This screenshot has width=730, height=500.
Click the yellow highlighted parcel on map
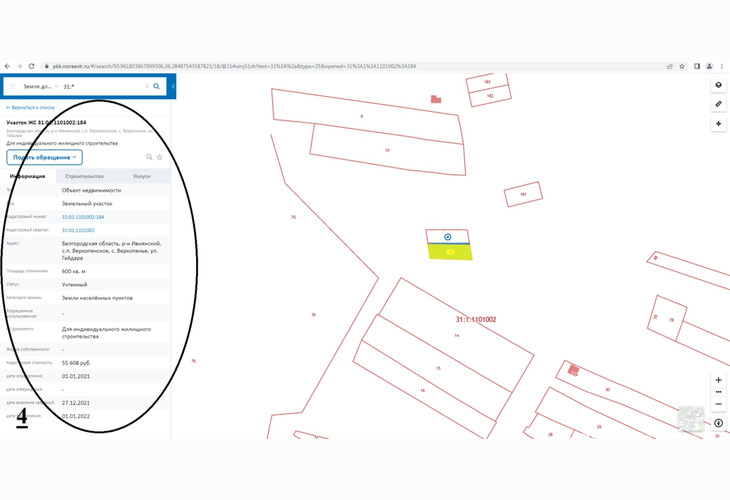pos(450,251)
